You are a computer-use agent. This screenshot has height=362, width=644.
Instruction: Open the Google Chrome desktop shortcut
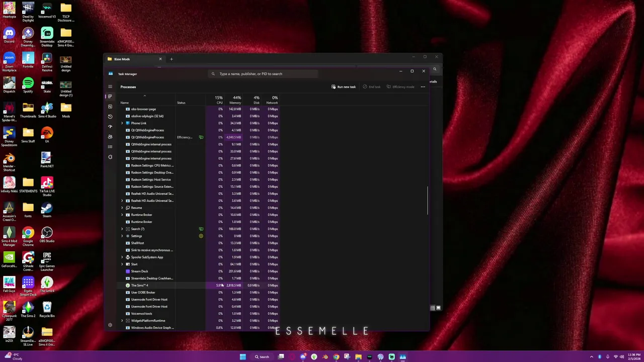click(28, 236)
